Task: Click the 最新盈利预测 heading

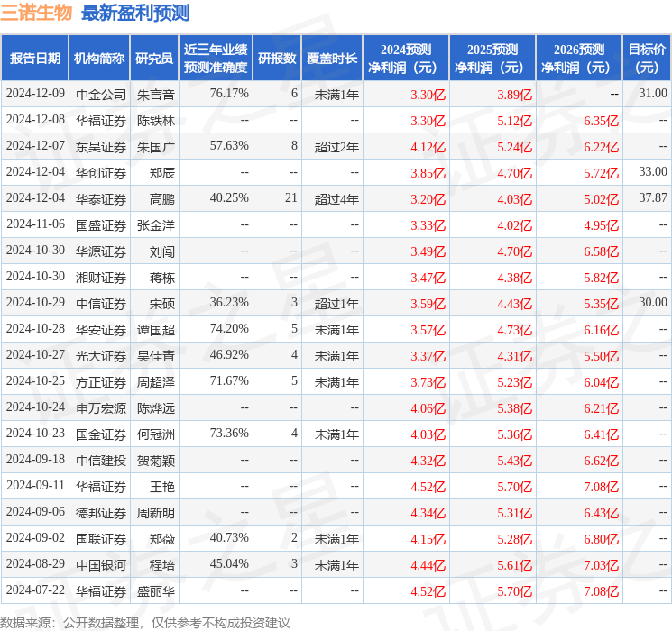Action: pos(135,13)
